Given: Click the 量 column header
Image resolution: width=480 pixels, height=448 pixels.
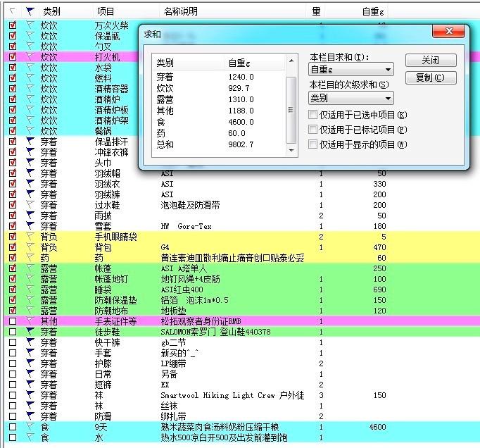Looking at the screenshot, I should coord(316,12).
